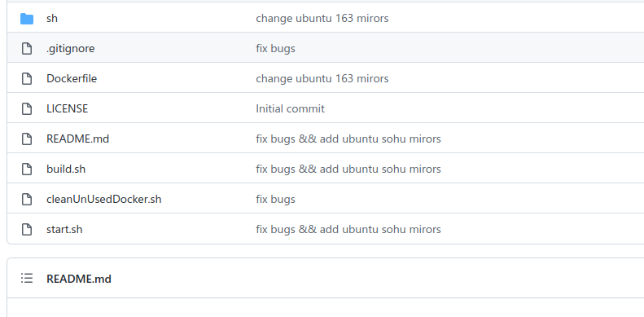
Task: Open the cleanUnUsedDocker.sh file
Action: coord(104,200)
